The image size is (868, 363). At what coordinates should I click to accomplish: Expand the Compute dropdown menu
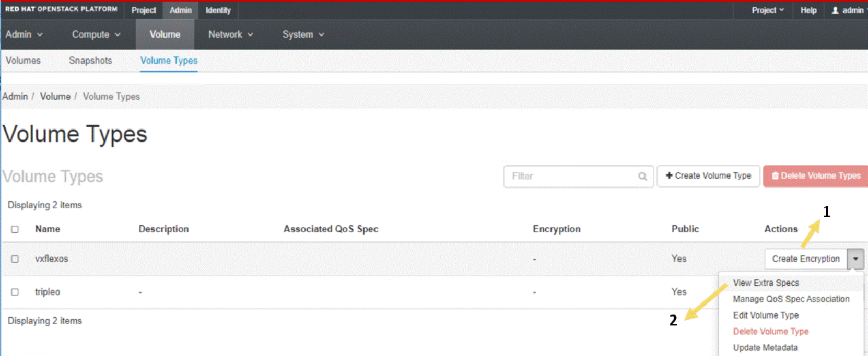tap(96, 34)
